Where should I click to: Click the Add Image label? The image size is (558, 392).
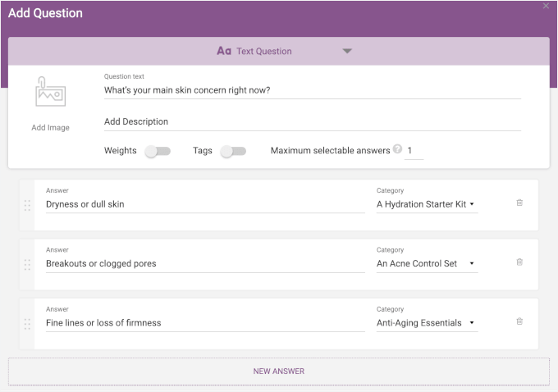50,128
